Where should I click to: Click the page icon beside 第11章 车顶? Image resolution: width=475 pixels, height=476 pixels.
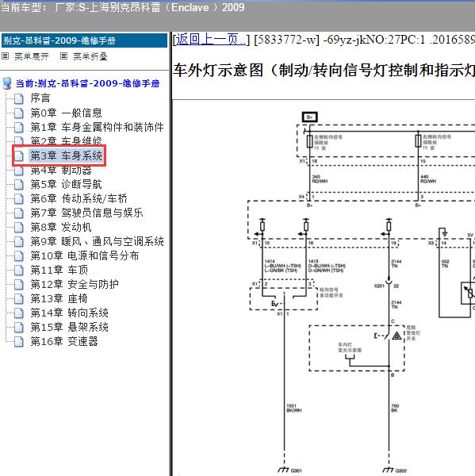click(x=19, y=270)
